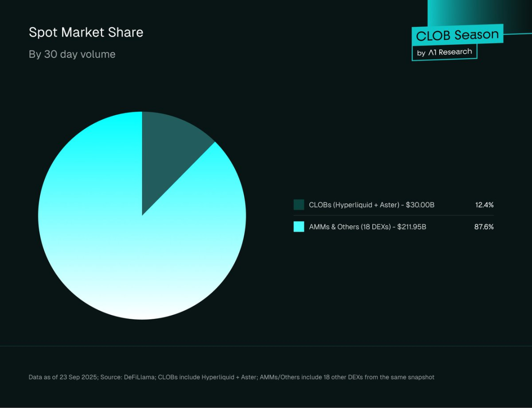Viewport: 532px width, 408px height.
Task: Open the "by A1 Research" label
Action: tap(444, 52)
